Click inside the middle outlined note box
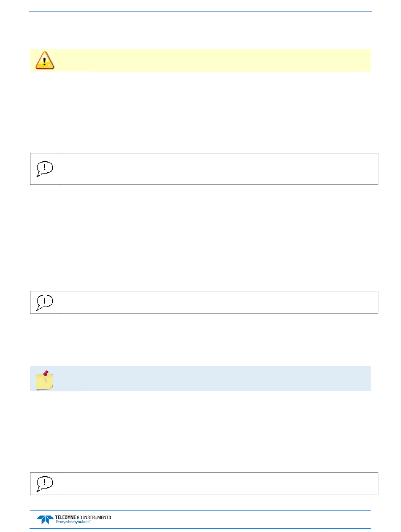The height and width of the screenshot is (532, 401). tap(204, 302)
